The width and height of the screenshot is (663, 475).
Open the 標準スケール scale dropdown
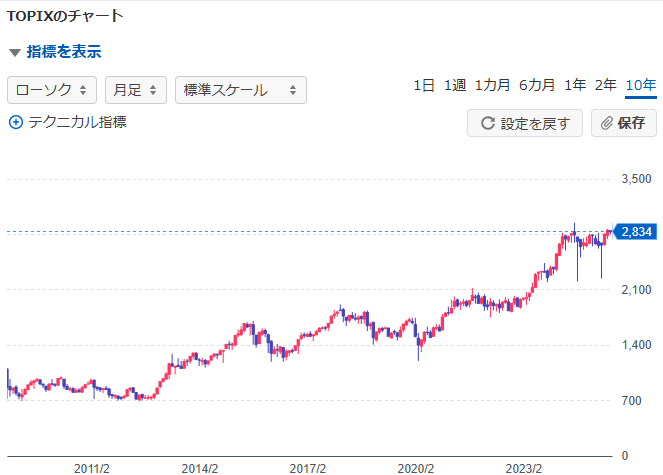pos(240,90)
